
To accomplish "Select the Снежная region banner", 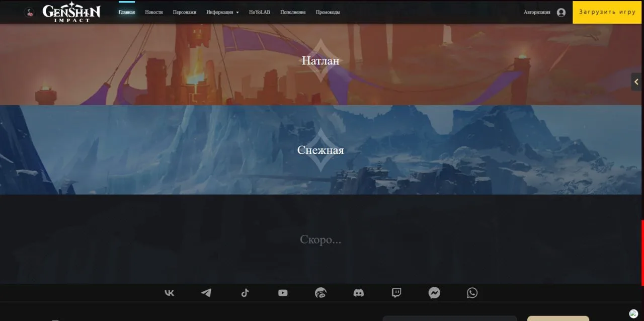I will coord(321,150).
